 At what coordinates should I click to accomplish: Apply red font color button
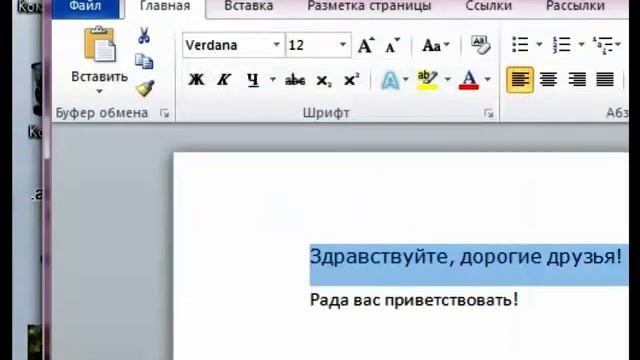click(x=469, y=80)
